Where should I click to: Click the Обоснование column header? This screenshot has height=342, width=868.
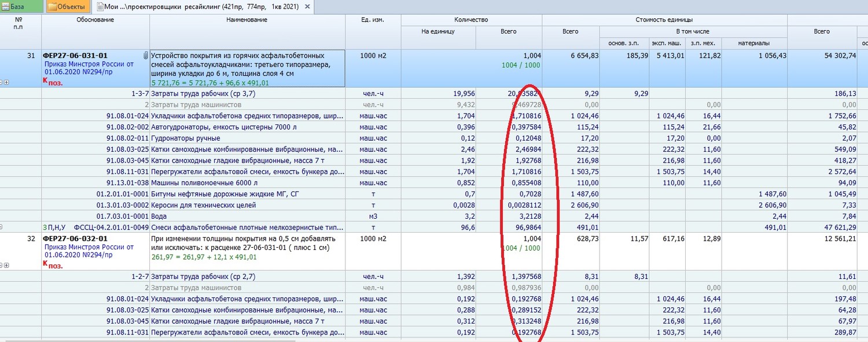coord(95,20)
